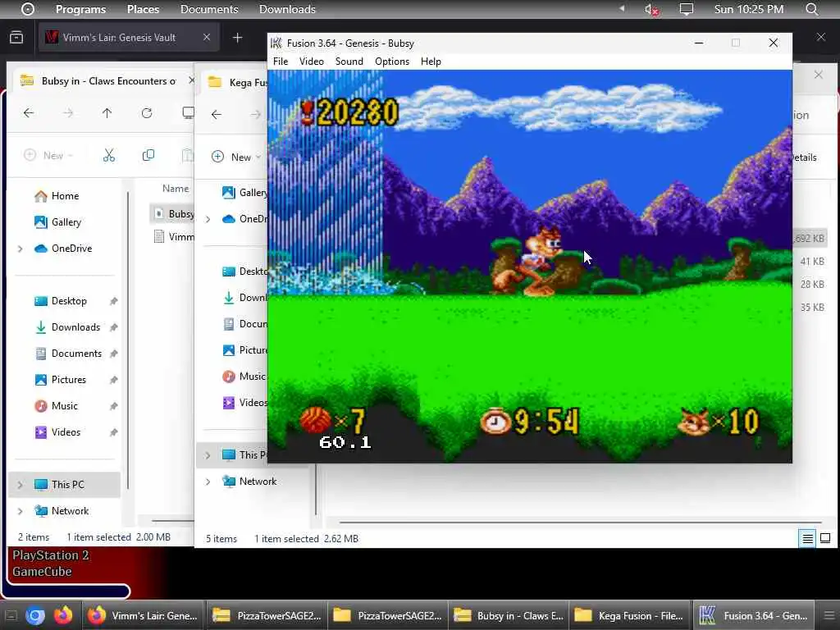Screen dimensions: 840x630
Task: Open Home in Bubsy window sidebar
Action: (x=65, y=196)
